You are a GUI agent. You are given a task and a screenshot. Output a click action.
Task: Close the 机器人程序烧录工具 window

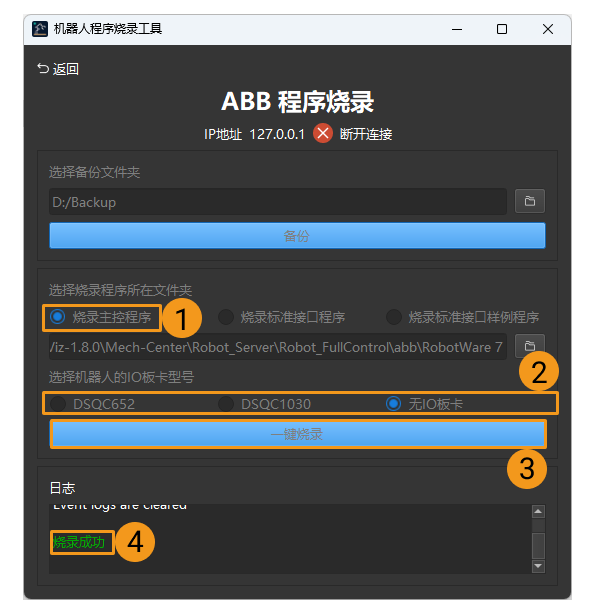click(548, 29)
